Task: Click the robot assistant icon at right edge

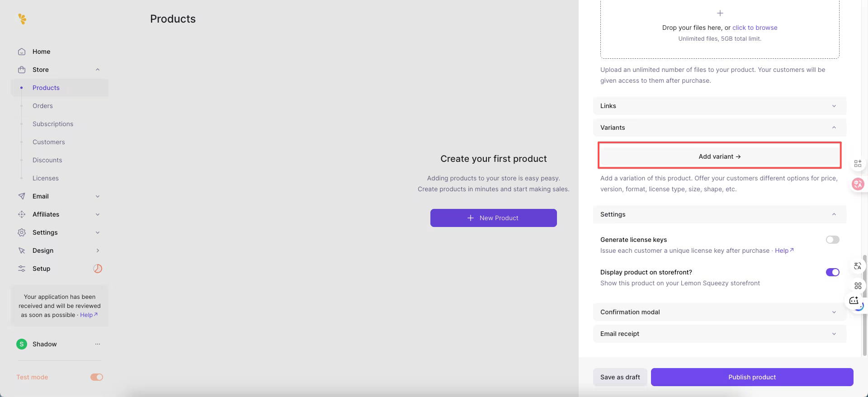Action: pos(854,301)
